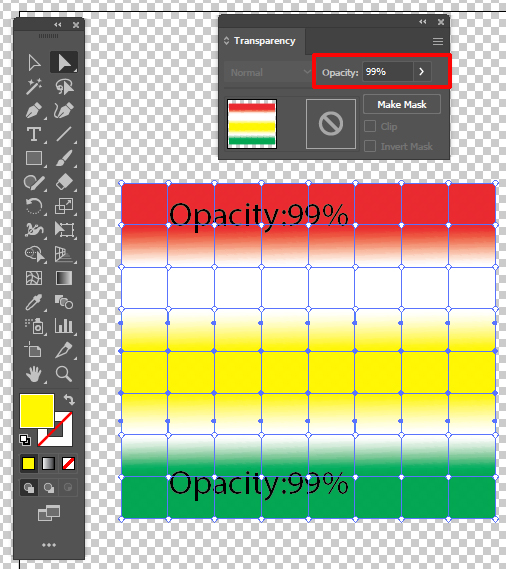This screenshot has height=569, width=506.
Task: Select the Mesh tool
Action: pyautogui.click(x=34, y=278)
